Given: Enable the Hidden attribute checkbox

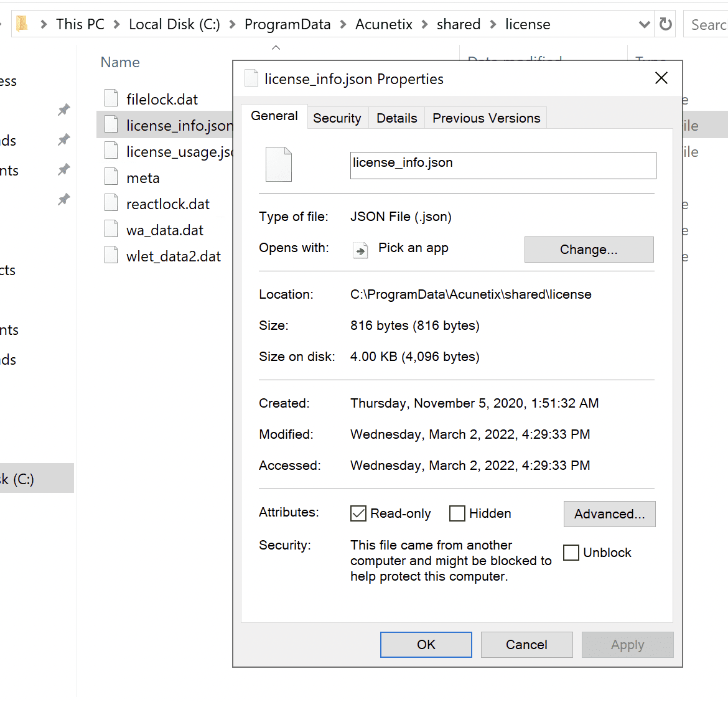Looking at the screenshot, I should point(457,513).
